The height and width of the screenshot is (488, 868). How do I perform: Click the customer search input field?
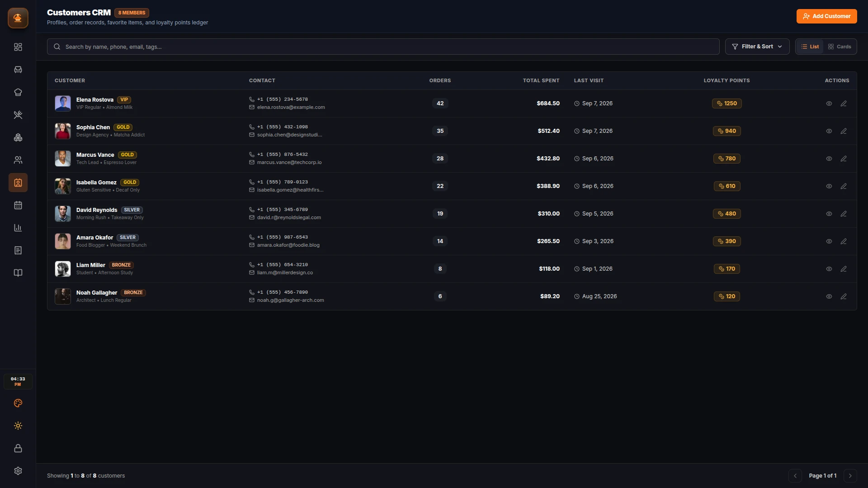[x=383, y=47]
